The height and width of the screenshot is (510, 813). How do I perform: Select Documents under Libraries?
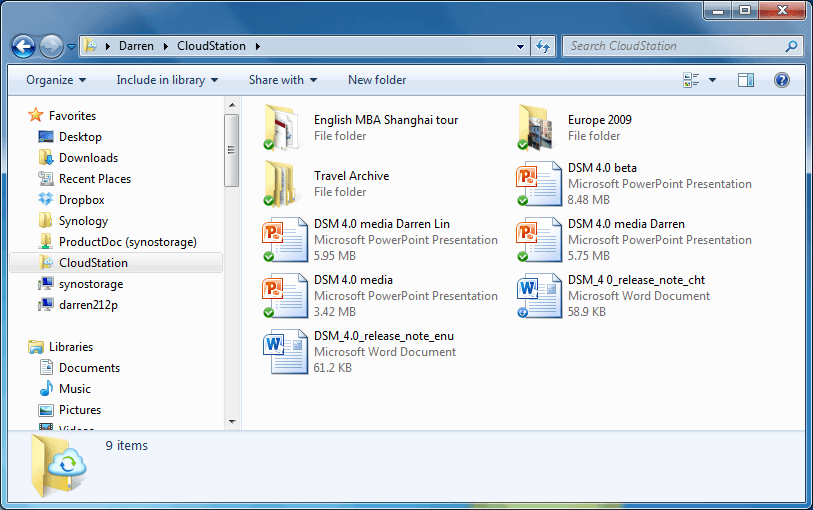tap(89, 367)
